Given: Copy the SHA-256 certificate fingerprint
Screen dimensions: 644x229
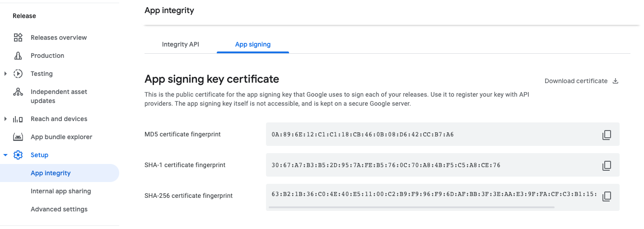Looking at the screenshot, I should point(607,196).
